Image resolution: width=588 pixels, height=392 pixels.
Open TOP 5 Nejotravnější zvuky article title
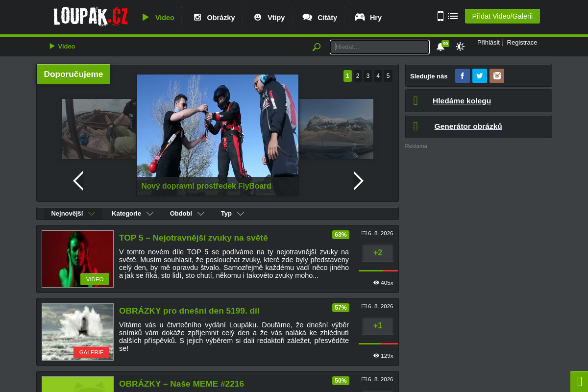click(194, 238)
